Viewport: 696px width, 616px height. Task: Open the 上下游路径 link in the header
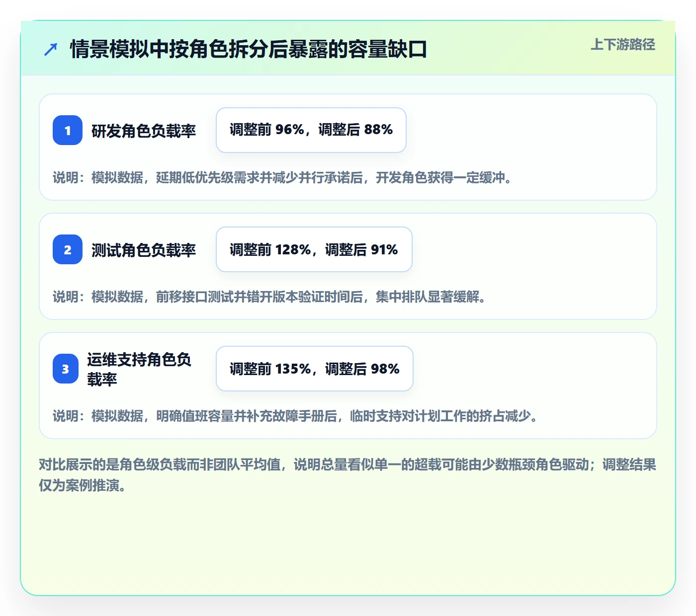tap(623, 45)
